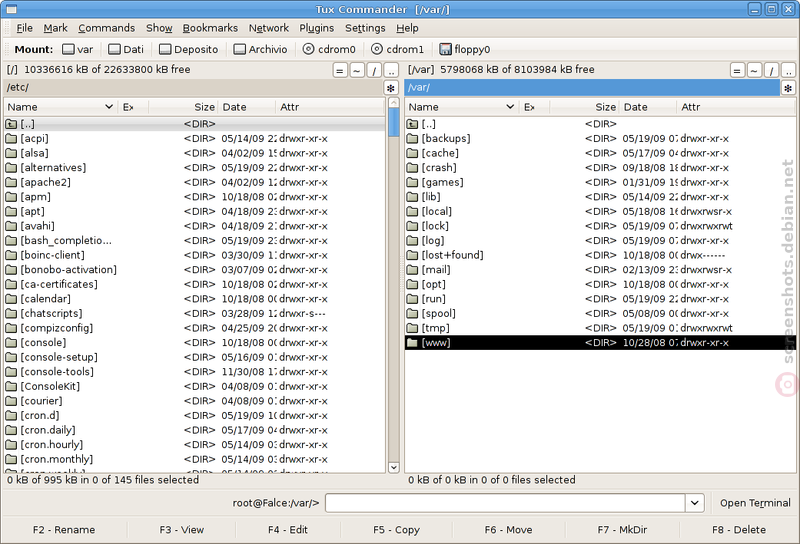Select the [boinc-client] folder
This screenshot has height=544, width=800.
coord(194,255)
